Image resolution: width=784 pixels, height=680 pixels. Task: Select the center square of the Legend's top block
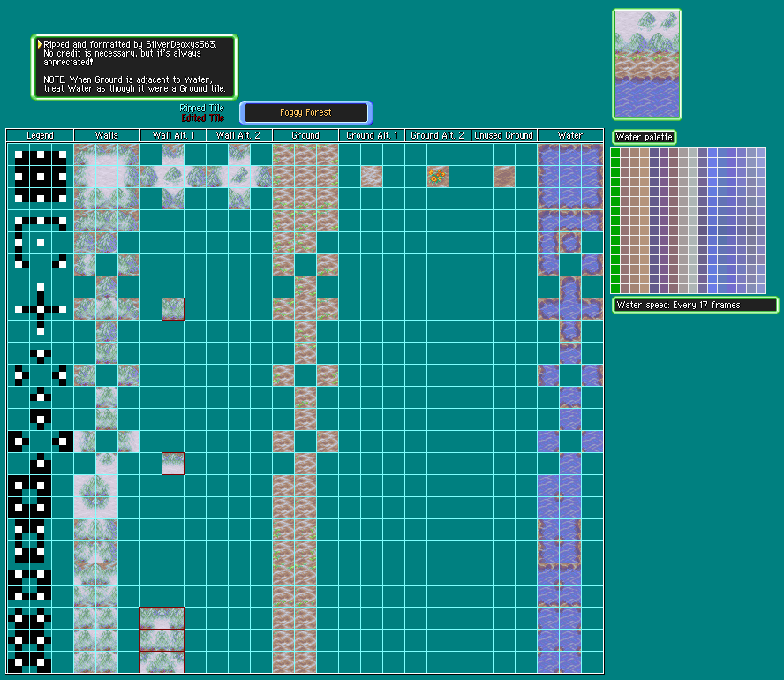click(x=41, y=177)
